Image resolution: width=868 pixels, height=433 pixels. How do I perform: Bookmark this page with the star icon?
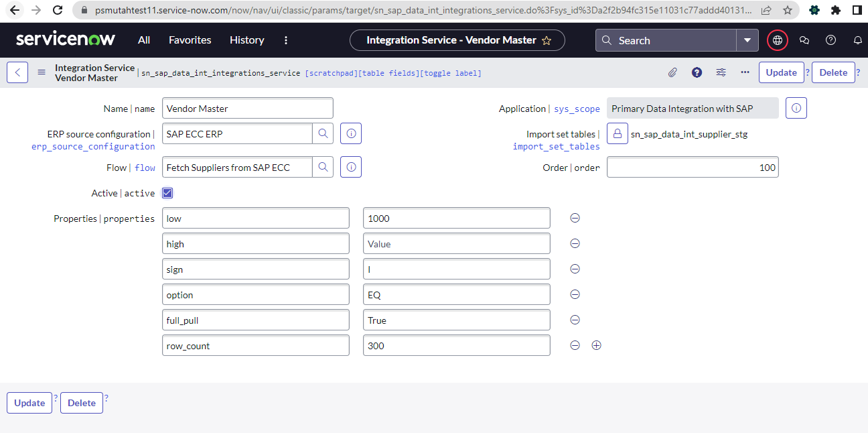tap(788, 11)
